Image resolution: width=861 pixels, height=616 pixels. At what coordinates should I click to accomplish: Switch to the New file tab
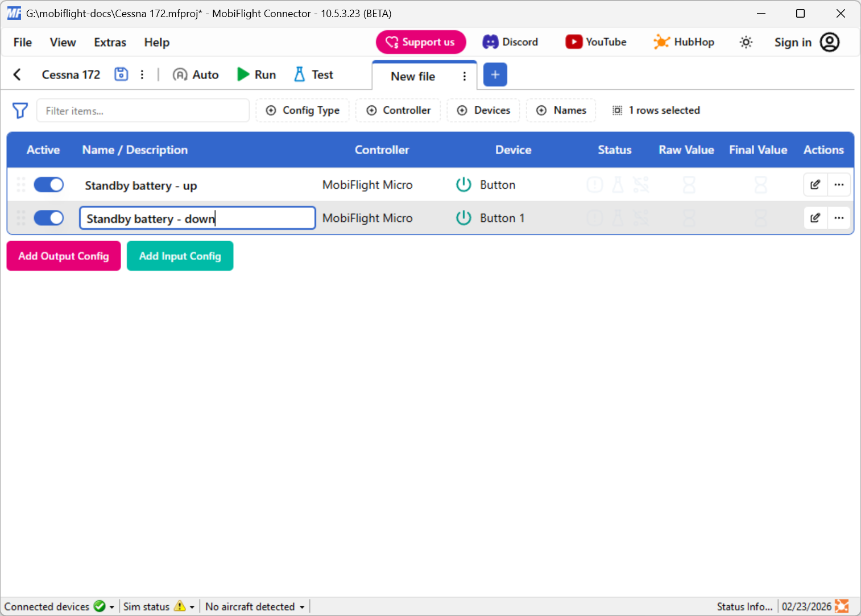pos(412,76)
